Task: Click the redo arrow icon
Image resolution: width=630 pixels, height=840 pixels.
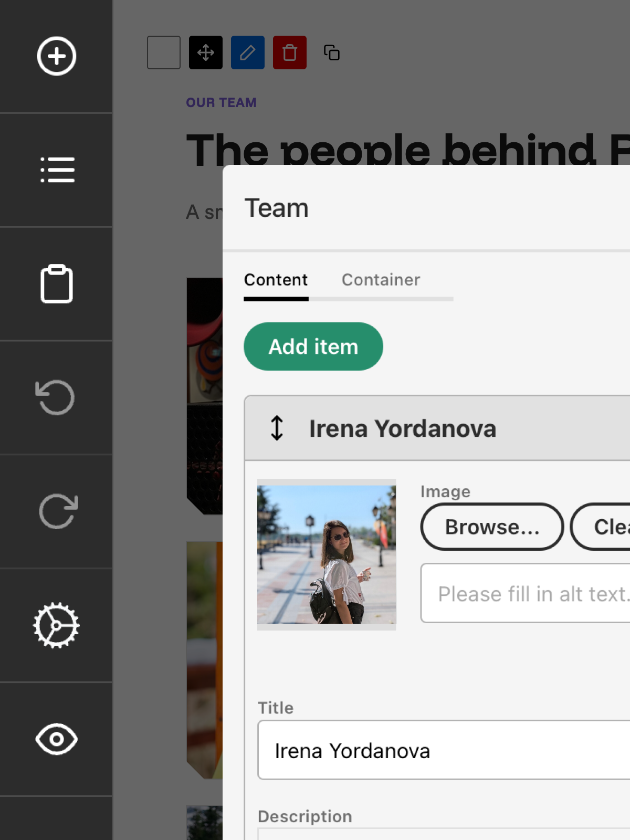Action: click(x=58, y=511)
